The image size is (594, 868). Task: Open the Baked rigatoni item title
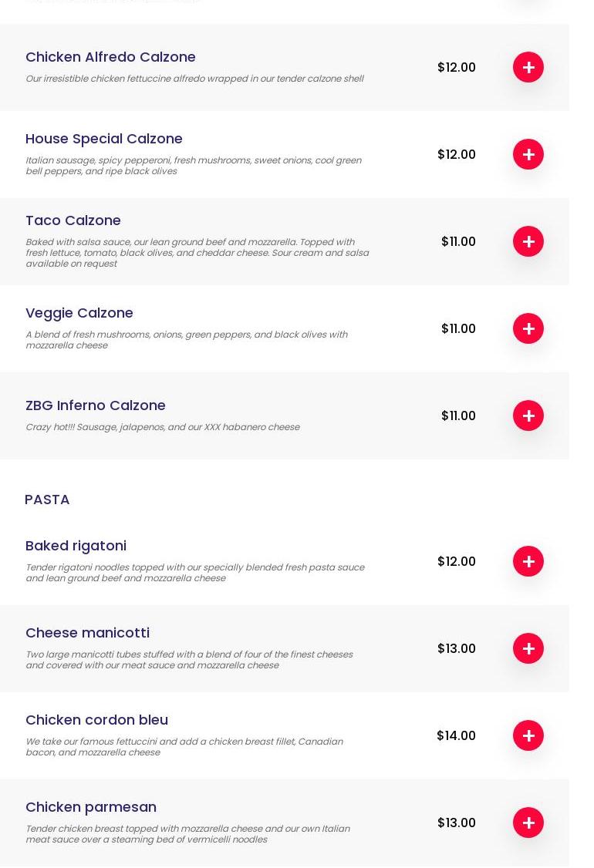[x=76, y=546]
